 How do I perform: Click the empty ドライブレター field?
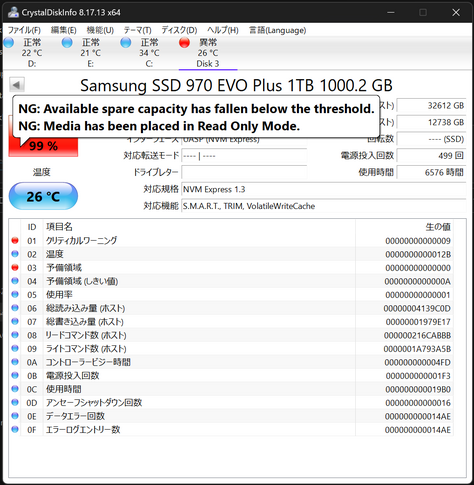(244, 172)
